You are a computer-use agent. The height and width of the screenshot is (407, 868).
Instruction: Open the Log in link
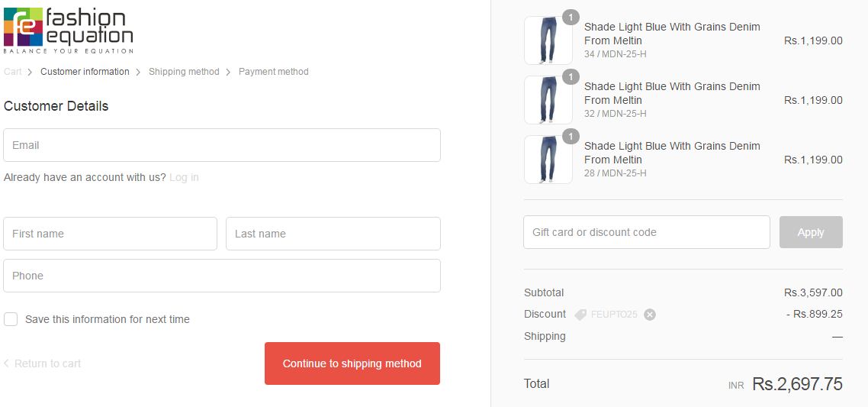pos(184,177)
